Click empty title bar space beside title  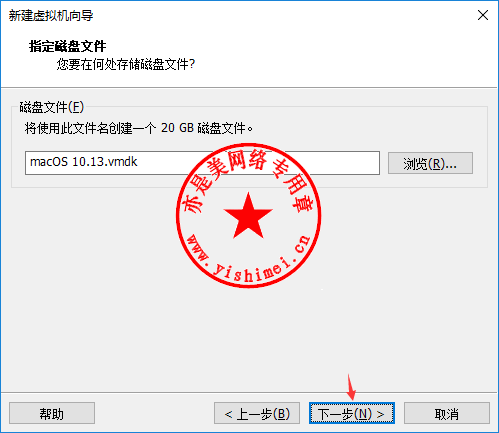tap(283, 15)
